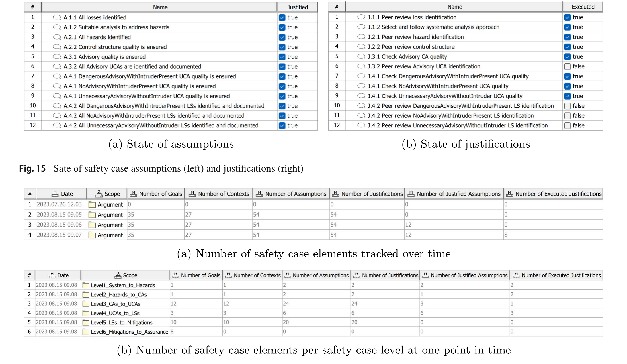The image size is (627, 364).
Task: Click the icon beside J.3.1 Check Advisory CA quality
Action: click(x=361, y=56)
